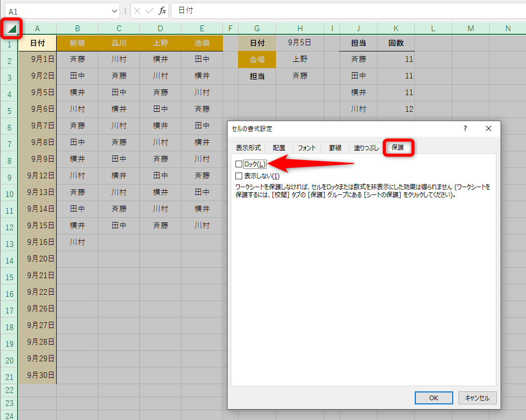The height and width of the screenshot is (420, 526).
Task: Switch to the フォント tab
Action: pos(307,148)
